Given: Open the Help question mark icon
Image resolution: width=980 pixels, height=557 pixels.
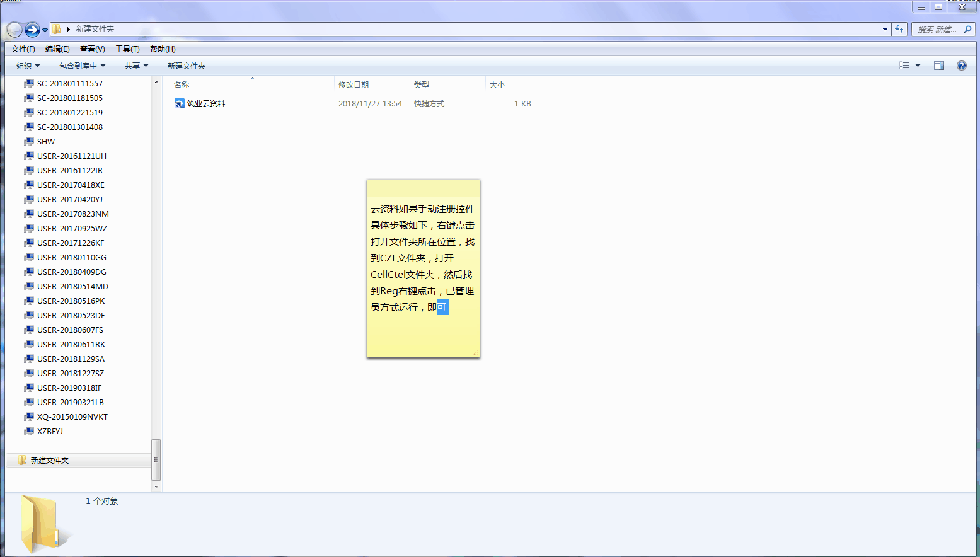Looking at the screenshot, I should click(961, 66).
